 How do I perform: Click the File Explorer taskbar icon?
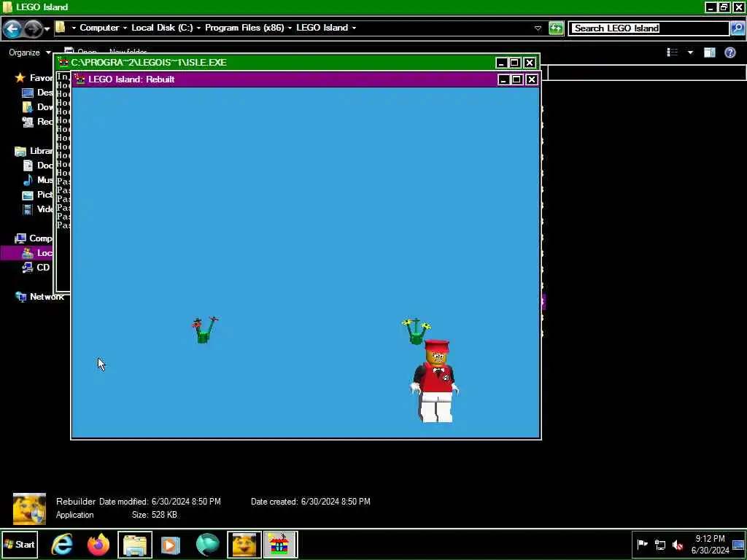pyautogui.click(x=135, y=545)
